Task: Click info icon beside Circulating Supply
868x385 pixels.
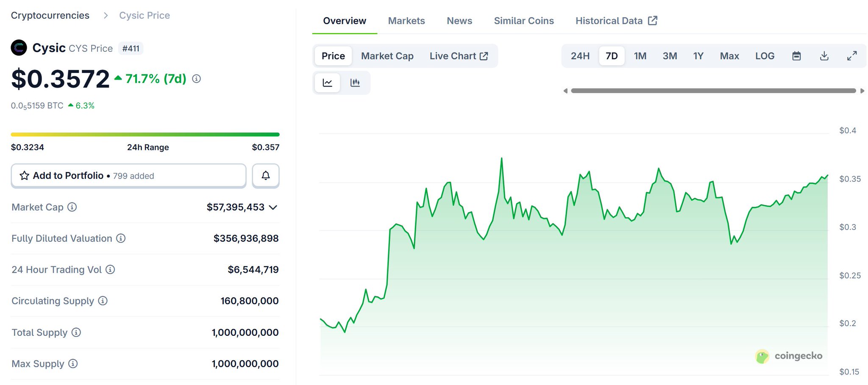Action: tap(103, 301)
